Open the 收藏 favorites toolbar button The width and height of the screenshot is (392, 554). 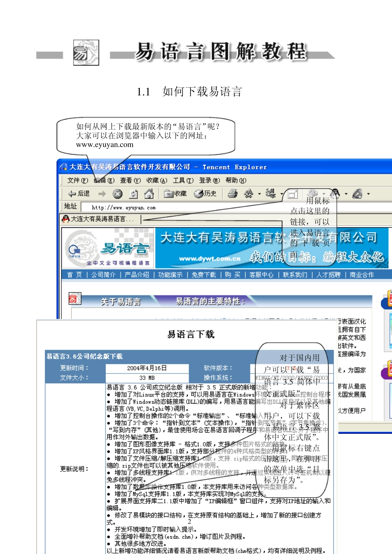[175, 193]
